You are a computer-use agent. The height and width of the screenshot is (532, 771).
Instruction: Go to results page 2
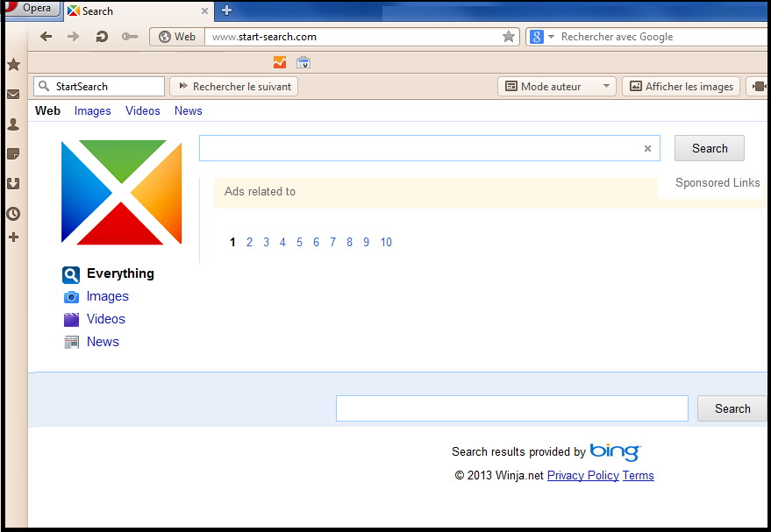coord(249,242)
